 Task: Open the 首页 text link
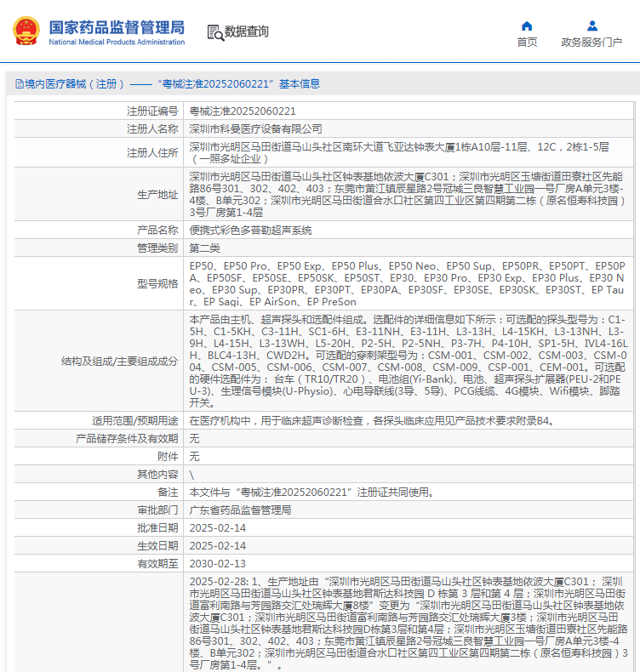[527, 43]
